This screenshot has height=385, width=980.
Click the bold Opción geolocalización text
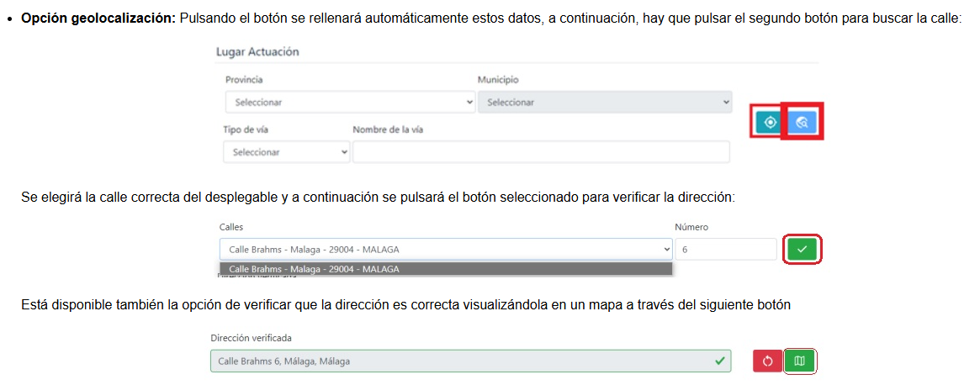coord(98,18)
